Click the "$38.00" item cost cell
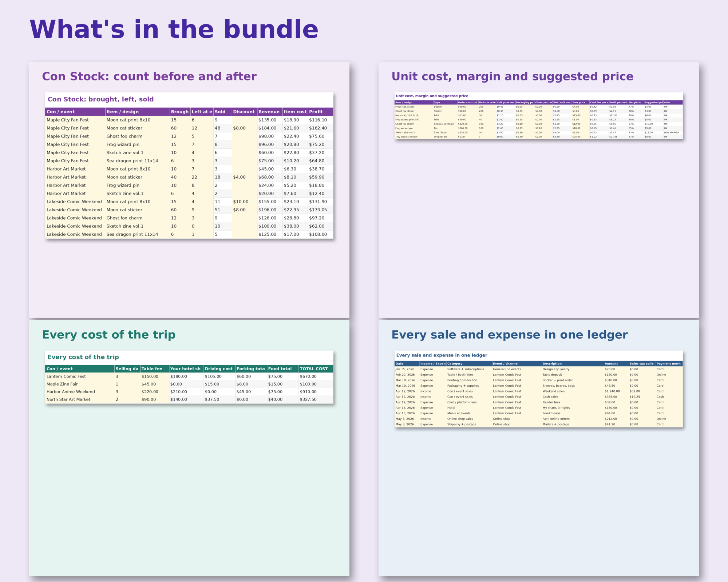 click(295, 226)
